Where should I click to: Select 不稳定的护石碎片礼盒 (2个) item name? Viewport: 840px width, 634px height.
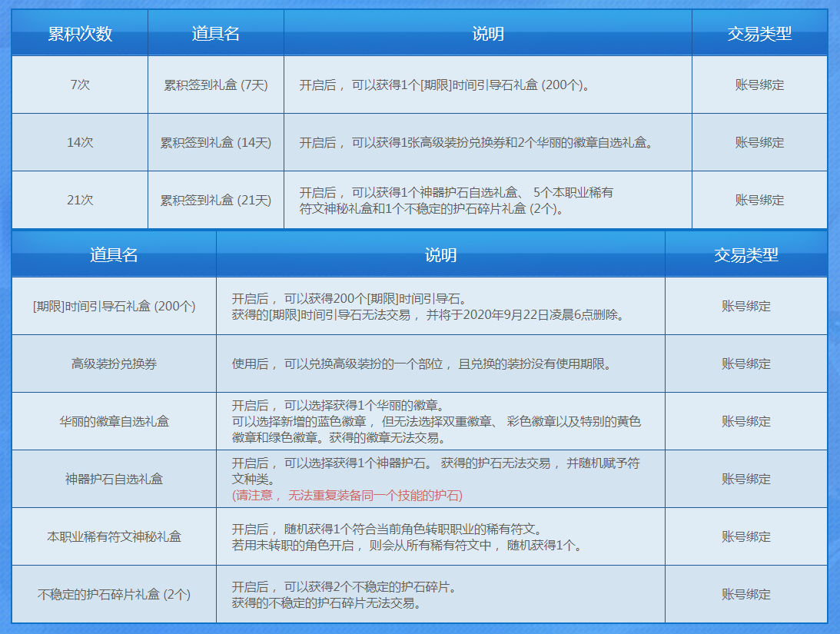click(x=114, y=594)
